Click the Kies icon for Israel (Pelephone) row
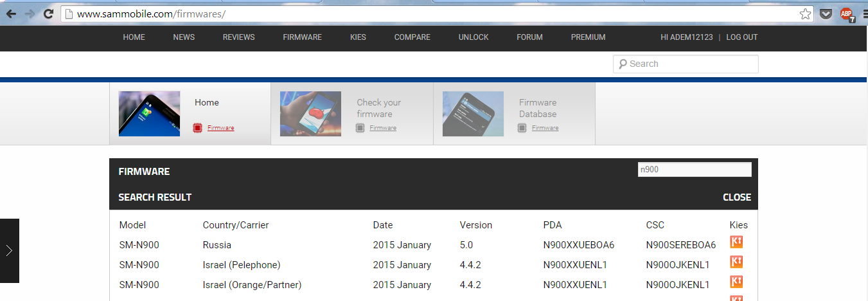The height and width of the screenshot is (301, 868). [736, 262]
